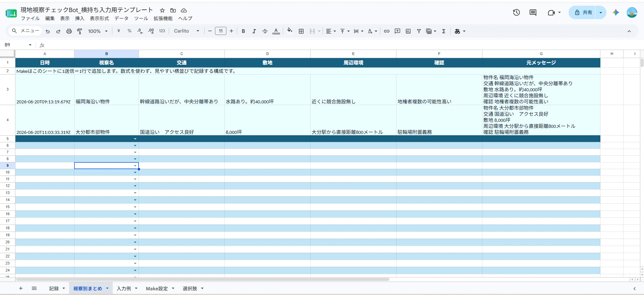Select column header D

(267, 54)
